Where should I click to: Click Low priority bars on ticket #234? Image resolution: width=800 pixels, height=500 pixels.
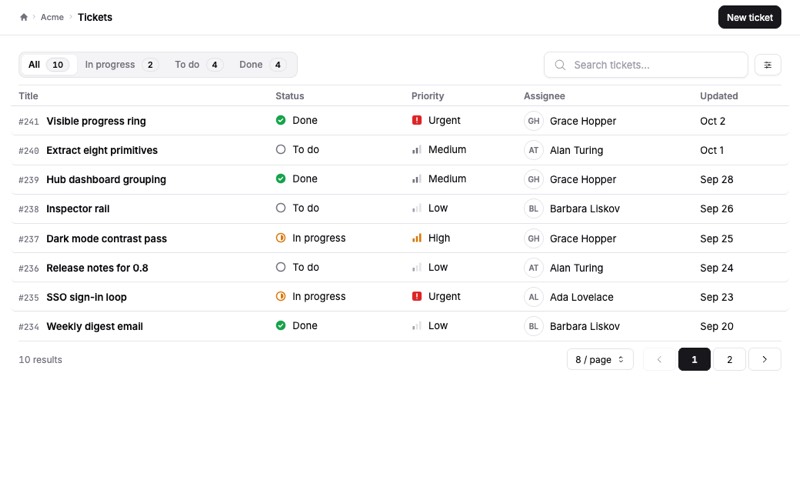(x=417, y=325)
